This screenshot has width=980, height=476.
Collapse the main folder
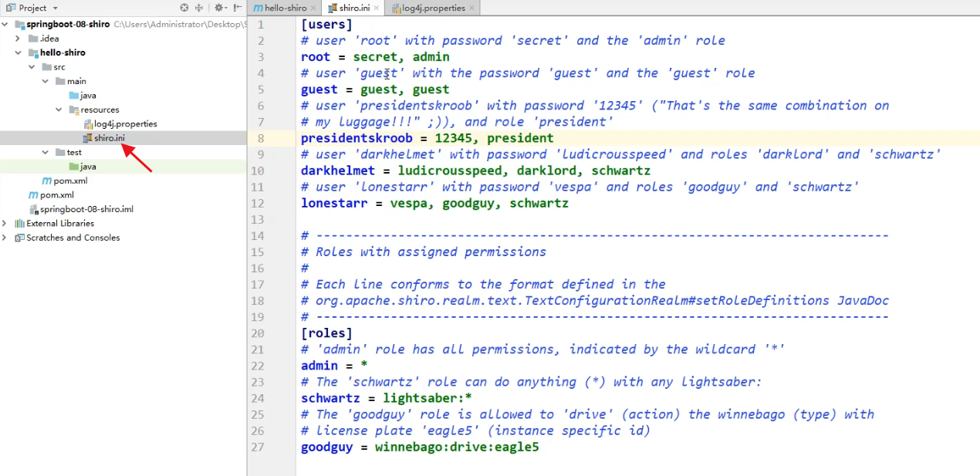46,81
